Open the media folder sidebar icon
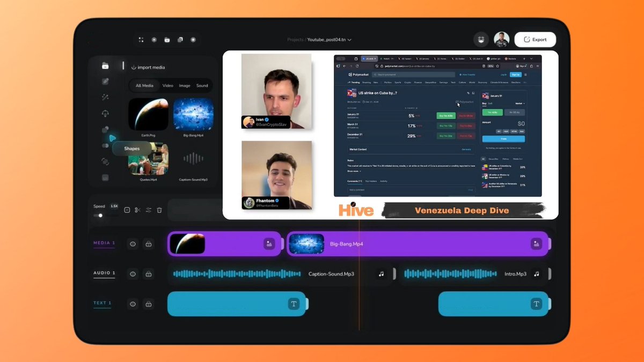This screenshot has height=362, width=644. (x=105, y=66)
